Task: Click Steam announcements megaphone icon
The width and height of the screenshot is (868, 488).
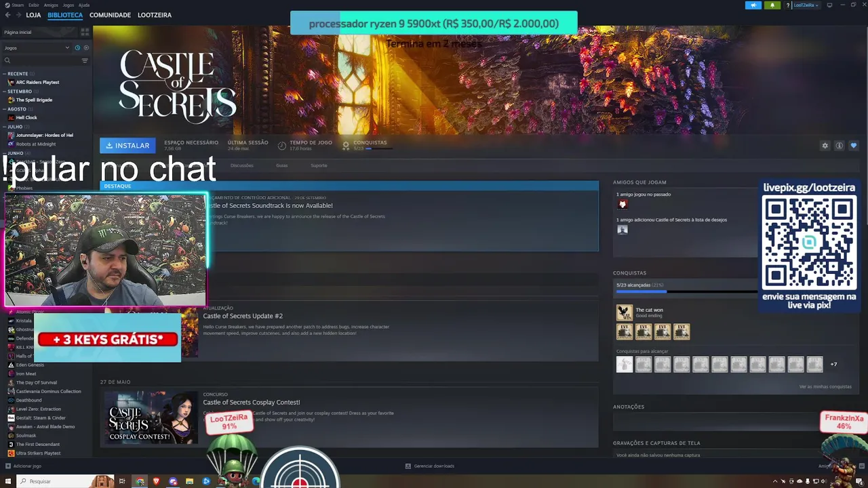Action: [753, 5]
